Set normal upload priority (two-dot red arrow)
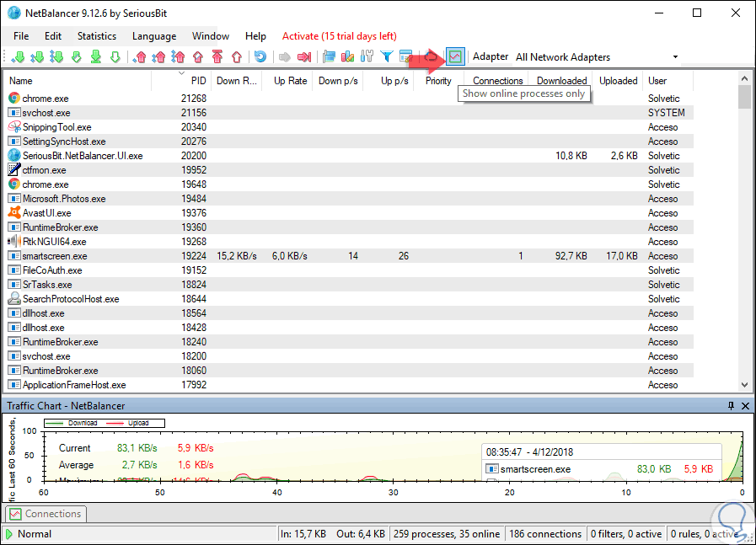 point(158,57)
